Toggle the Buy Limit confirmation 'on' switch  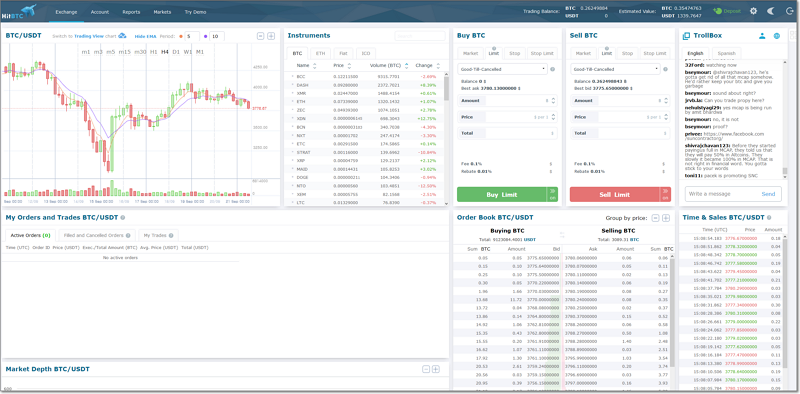coord(552,194)
